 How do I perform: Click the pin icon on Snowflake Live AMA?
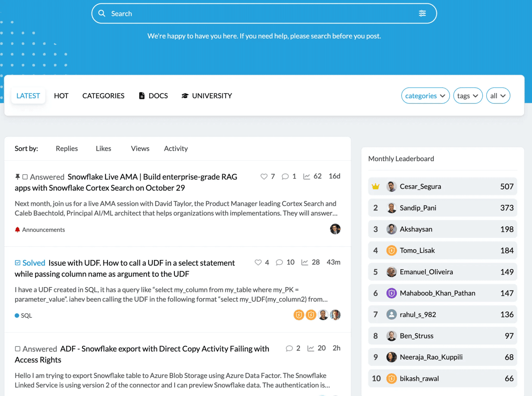(x=17, y=177)
